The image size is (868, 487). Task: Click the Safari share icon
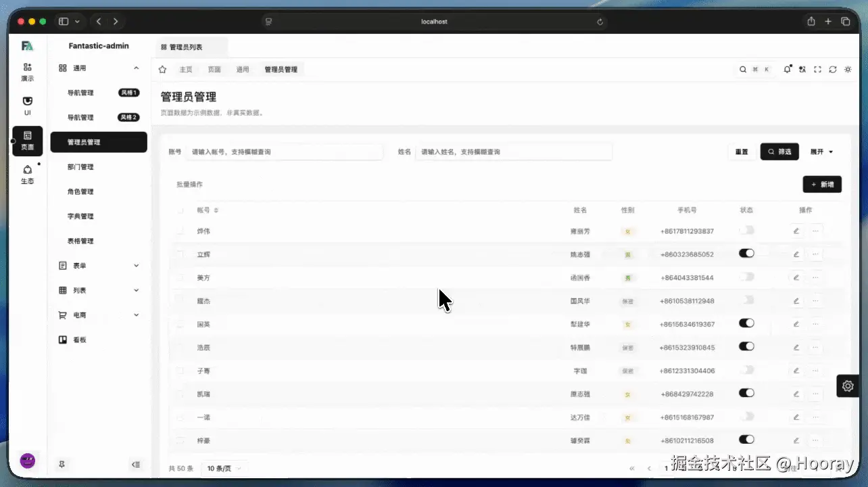pos(811,22)
